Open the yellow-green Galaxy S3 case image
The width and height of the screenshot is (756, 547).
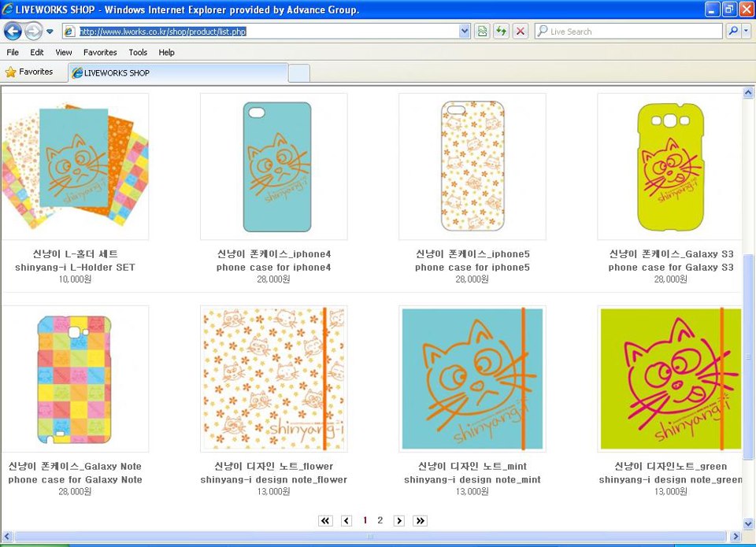(x=669, y=166)
